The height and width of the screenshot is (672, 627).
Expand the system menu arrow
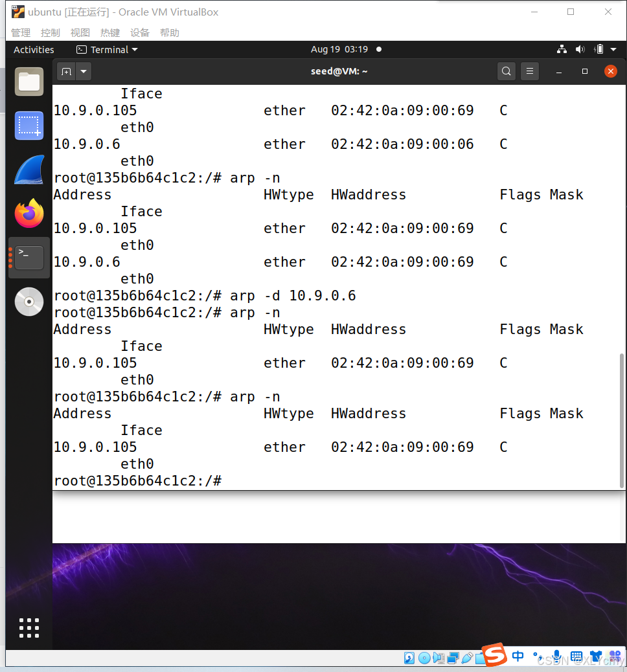point(613,49)
